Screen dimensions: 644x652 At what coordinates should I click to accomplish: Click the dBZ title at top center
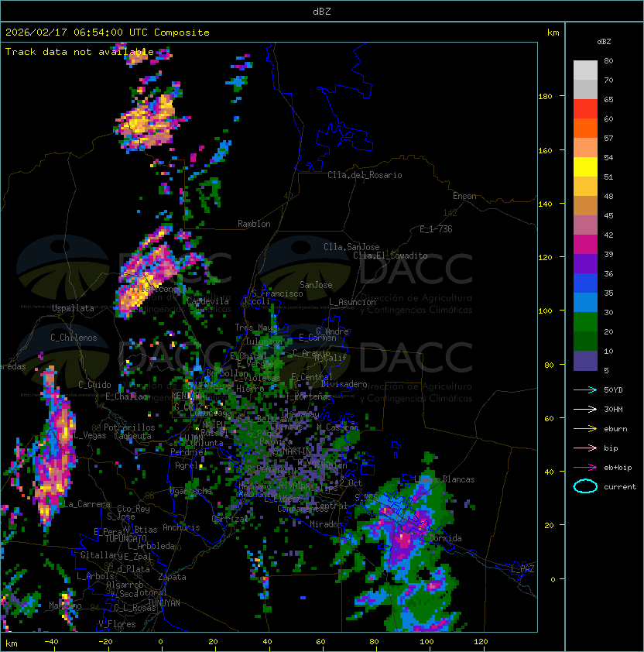coord(322,12)
